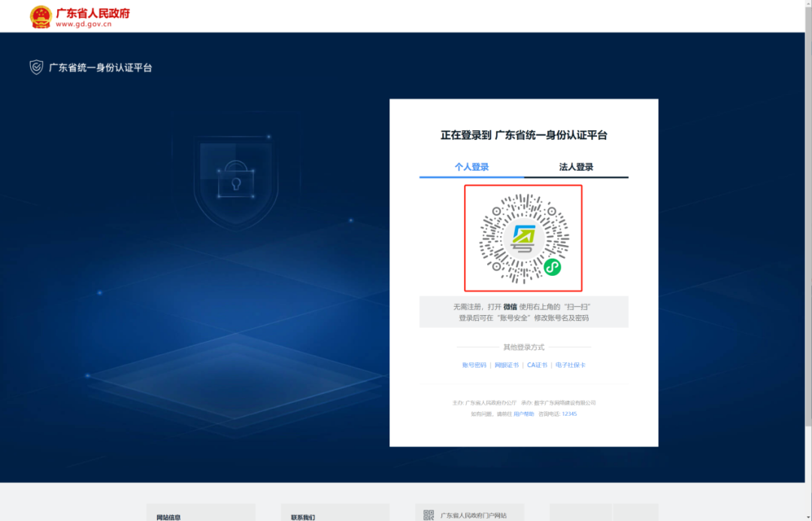Click the green mini-program badge on QR code
Viewport: 812px width, 521px height.
553,267
